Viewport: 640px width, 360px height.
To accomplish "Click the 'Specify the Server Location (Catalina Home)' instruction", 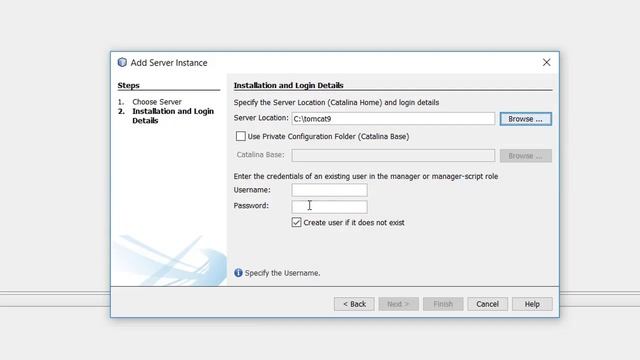I will click(336, 102).
